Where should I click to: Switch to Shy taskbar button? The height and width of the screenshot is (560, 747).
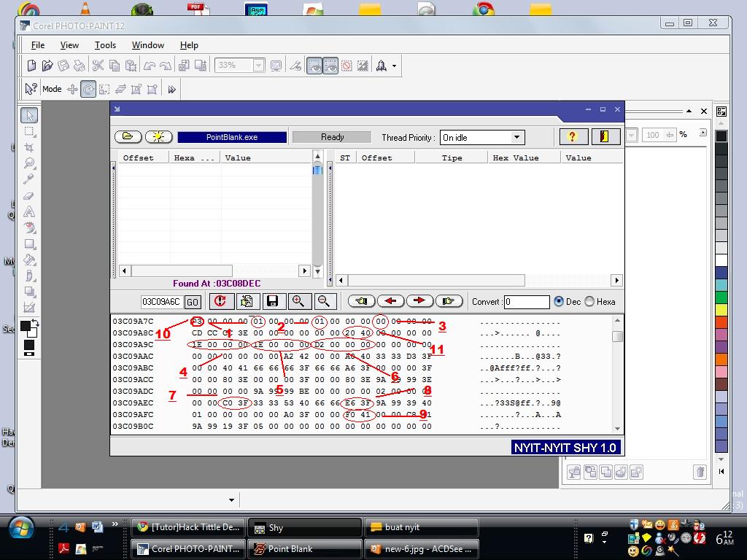point(305,527)
